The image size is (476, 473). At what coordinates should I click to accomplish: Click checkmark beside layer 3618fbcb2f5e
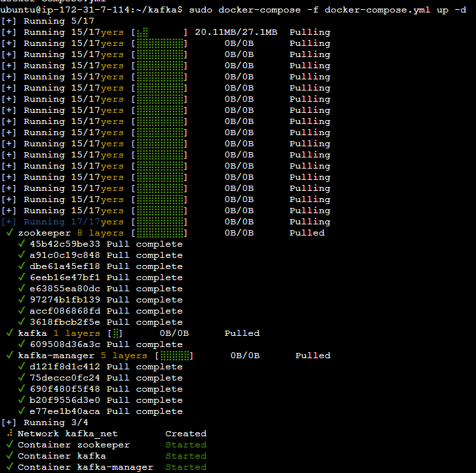(x=21, y=321)
